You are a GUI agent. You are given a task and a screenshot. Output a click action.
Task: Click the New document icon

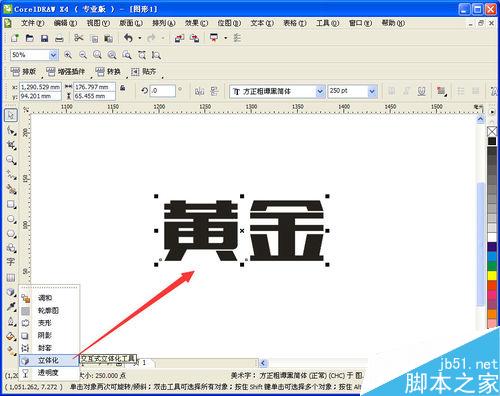click(x=15, y=38)
